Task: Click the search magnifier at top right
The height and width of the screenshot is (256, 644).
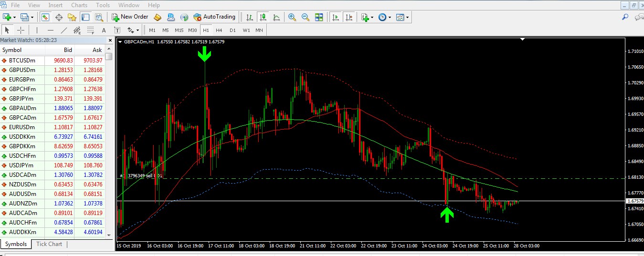Action: tap(625, 17)
